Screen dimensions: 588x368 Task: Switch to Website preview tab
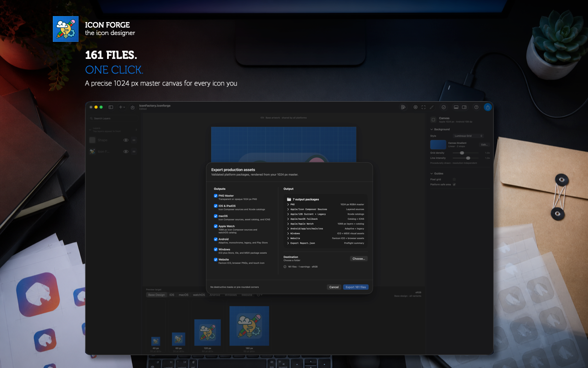[247, 295]
